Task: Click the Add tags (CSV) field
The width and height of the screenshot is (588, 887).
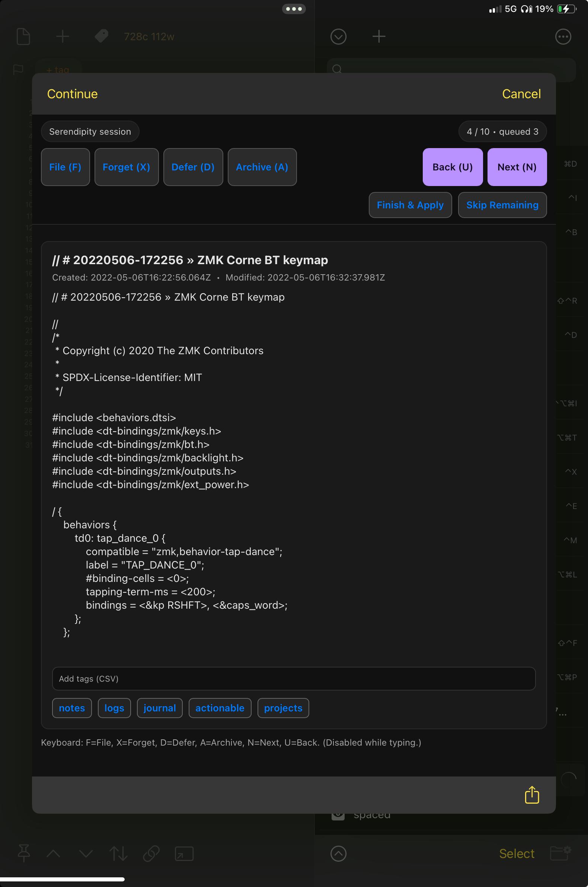Action: tap(294, 679)
